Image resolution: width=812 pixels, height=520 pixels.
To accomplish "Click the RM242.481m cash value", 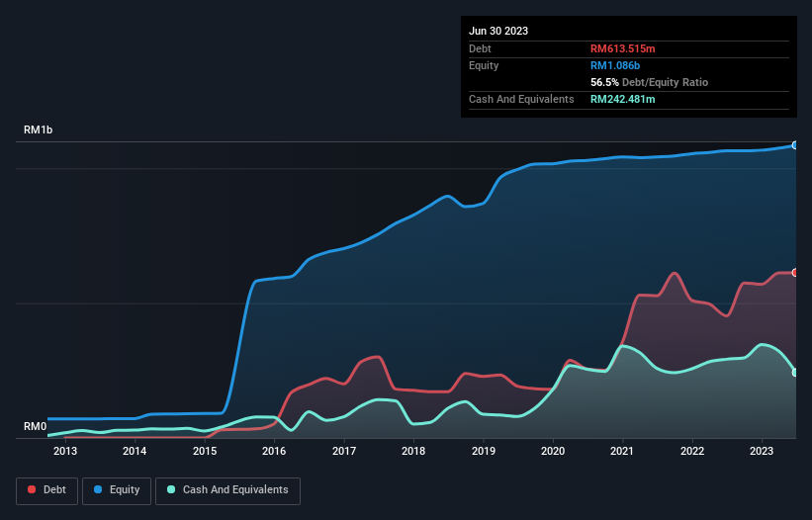I will click(x=622, y=99).
